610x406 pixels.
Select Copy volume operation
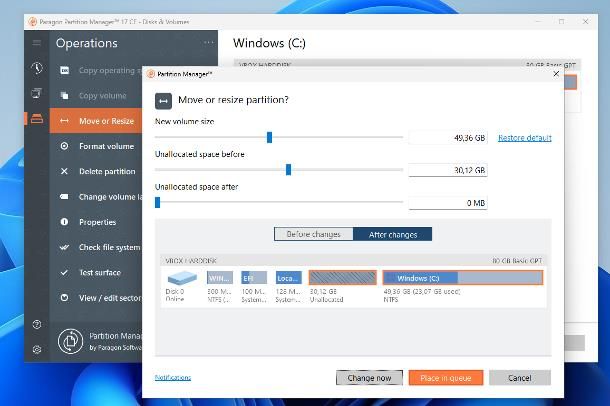(95, 96)
